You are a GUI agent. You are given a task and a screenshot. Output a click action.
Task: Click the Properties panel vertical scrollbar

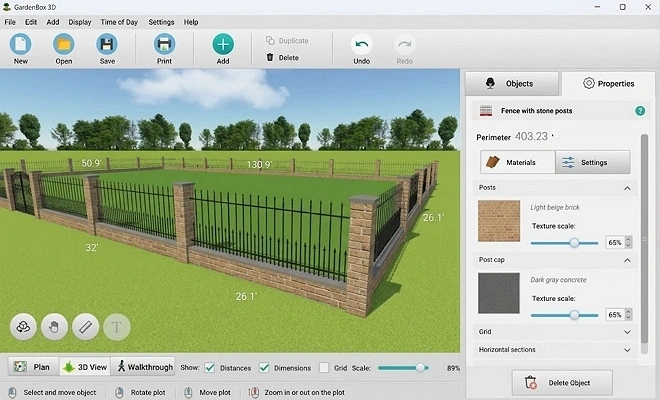[644, 238]
